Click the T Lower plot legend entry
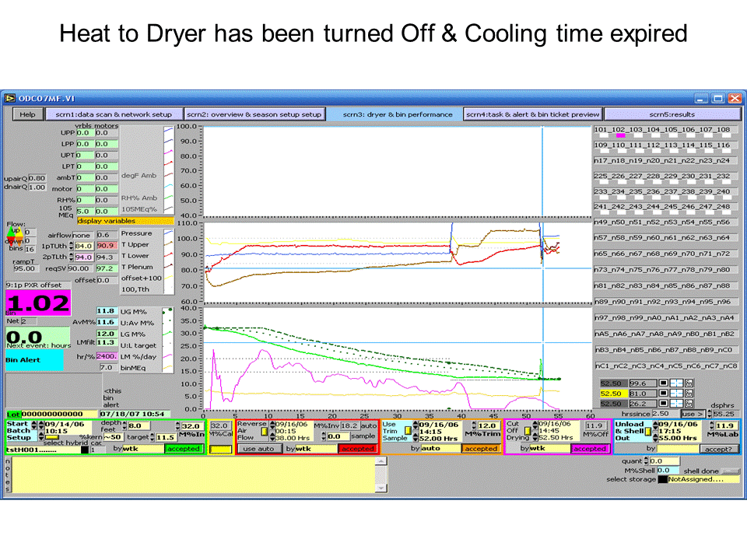The image size is (747, 560). pyautogui.click(x=135, y=256)
